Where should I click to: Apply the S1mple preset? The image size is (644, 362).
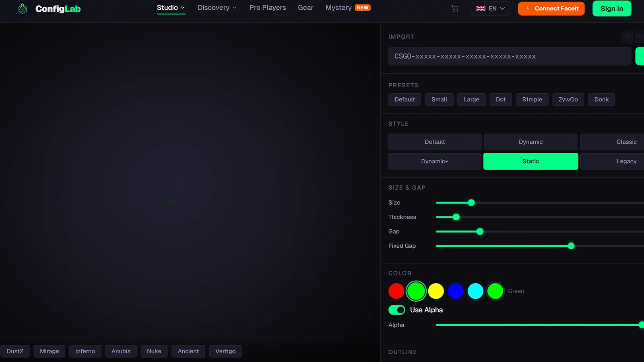(532, 99)
